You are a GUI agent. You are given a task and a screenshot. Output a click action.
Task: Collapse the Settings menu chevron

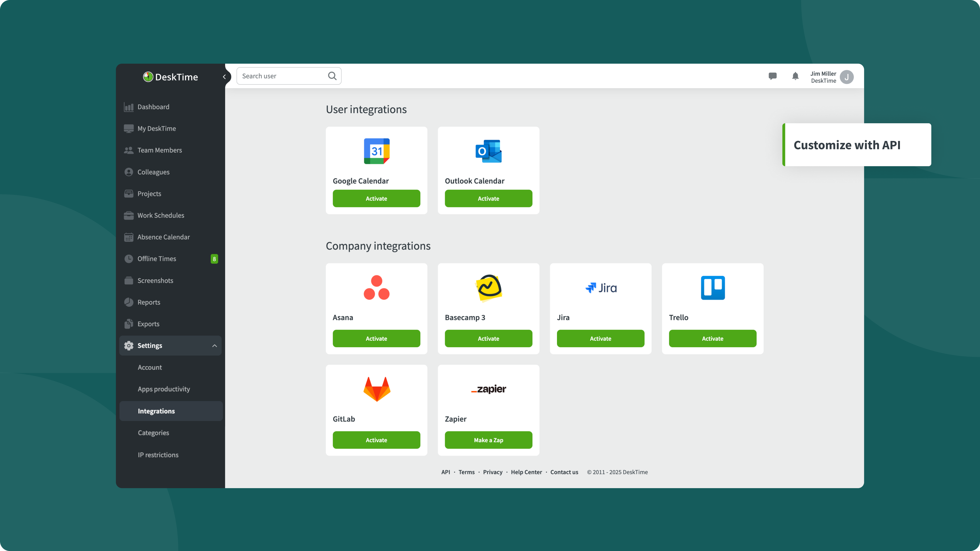pos(215,346)
